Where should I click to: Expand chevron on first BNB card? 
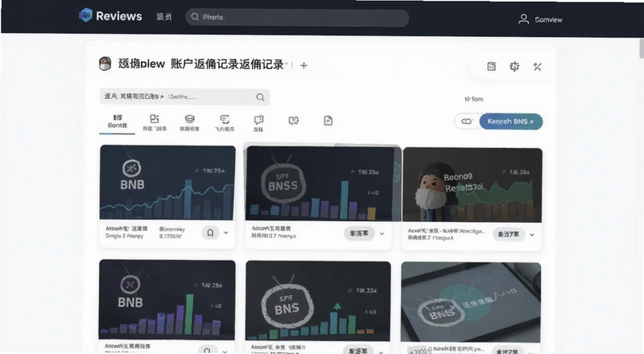click(226, 233)
